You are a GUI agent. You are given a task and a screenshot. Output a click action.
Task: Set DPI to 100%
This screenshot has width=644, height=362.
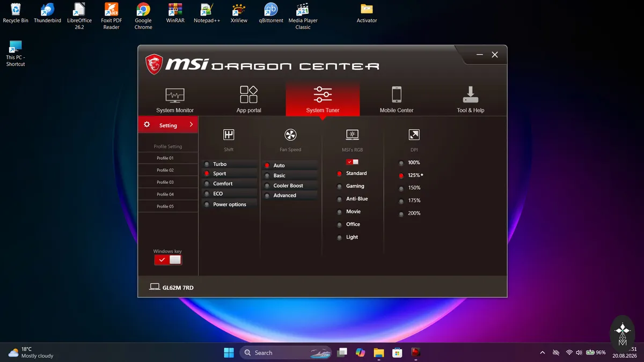coord(409,162)
